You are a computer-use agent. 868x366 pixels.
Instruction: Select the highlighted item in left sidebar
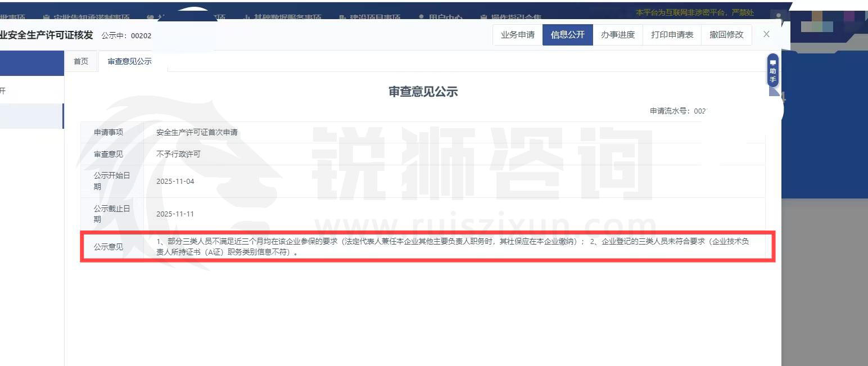(x=31, y=116)
